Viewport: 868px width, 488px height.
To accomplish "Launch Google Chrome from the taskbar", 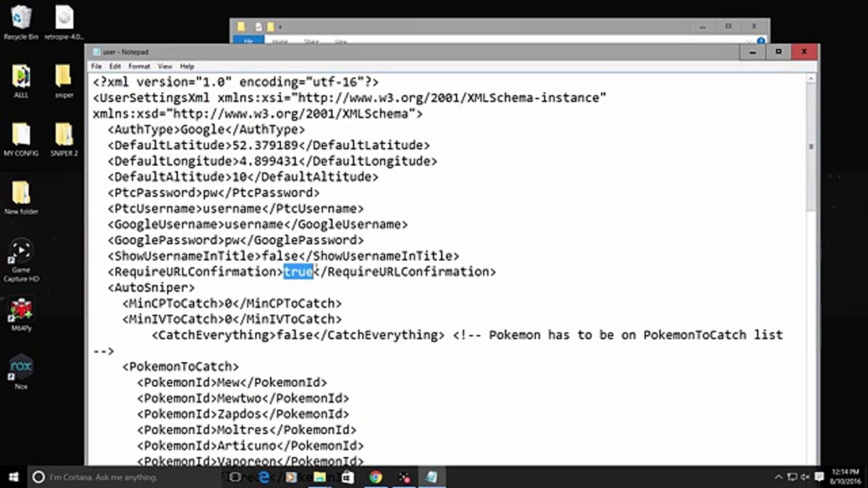I will (x=376, y=477).
